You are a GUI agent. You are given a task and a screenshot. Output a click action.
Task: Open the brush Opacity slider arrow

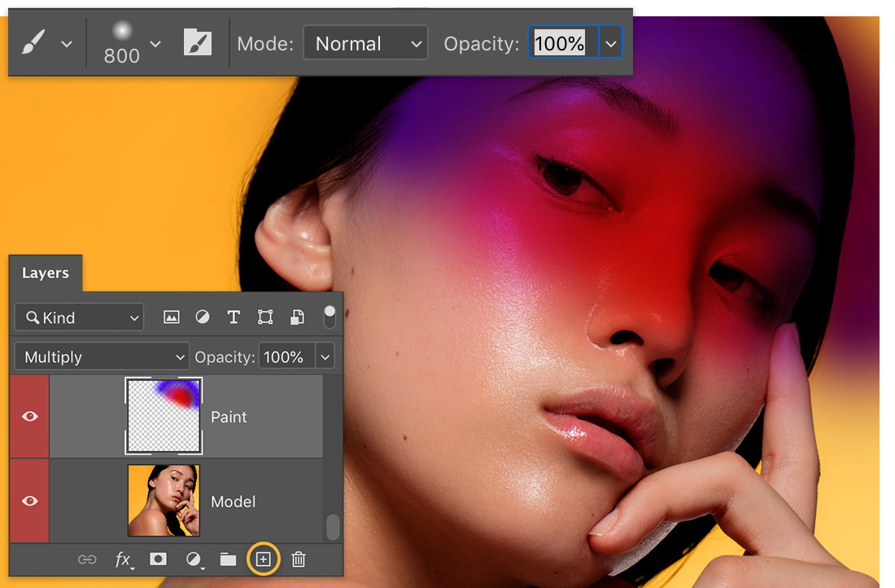pyautogui.click(x=610, y=43)
